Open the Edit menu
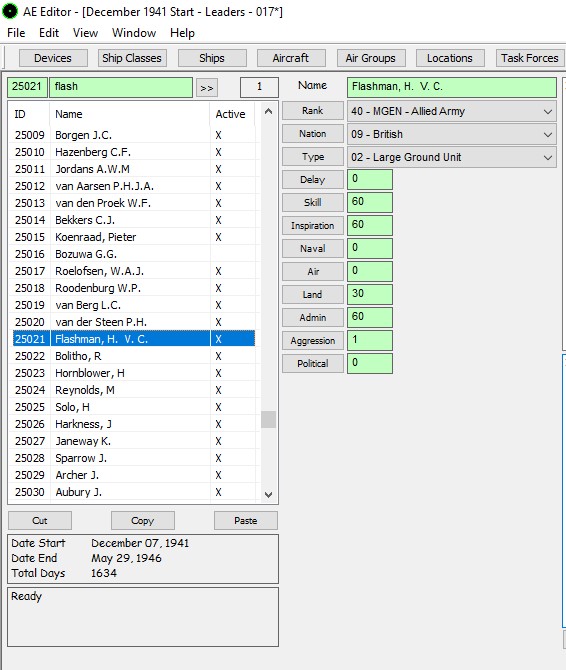 pyautogui.click(x=49, y=33)
